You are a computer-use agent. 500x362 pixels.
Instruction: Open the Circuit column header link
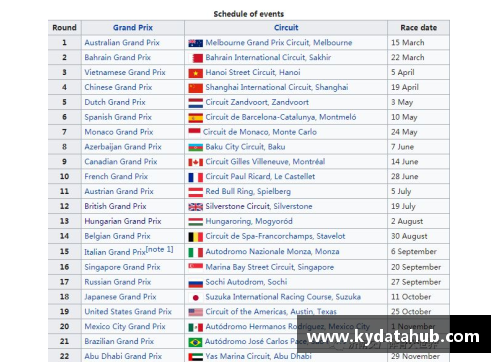click(x=286, y=28)
